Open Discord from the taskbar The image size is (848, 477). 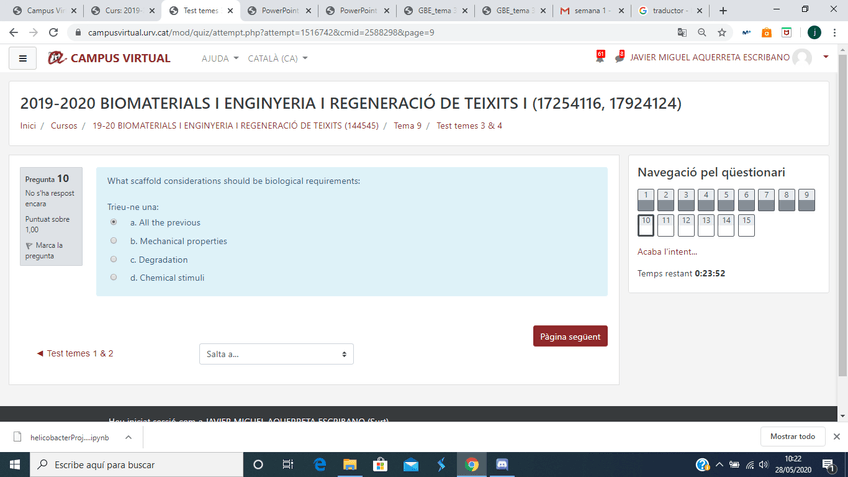[x=502, y=465]
